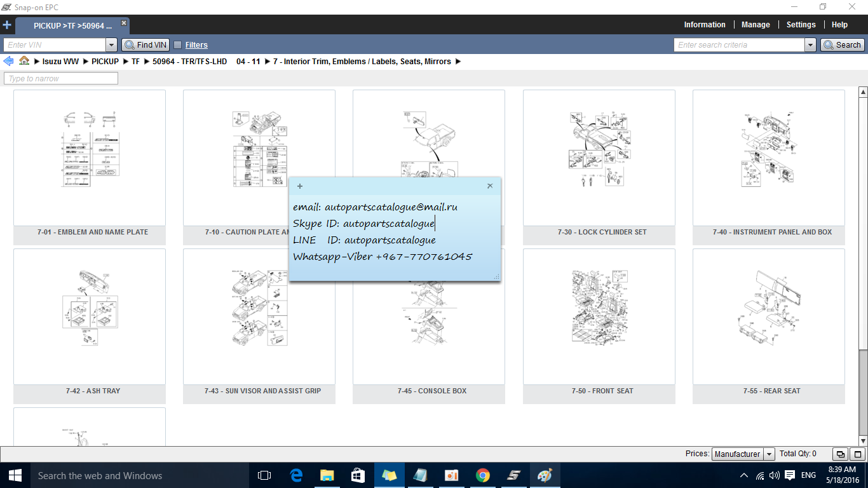Click the single window icon in status bar
The image size is (868, 488).
[858, 454]
